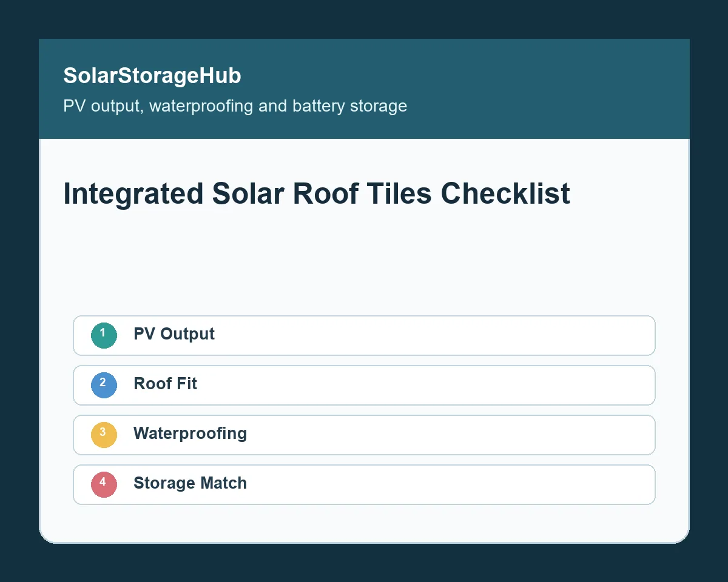Click the blue number 2 badge
Viewport: 728px width, 582px height.
click(104, 385)
